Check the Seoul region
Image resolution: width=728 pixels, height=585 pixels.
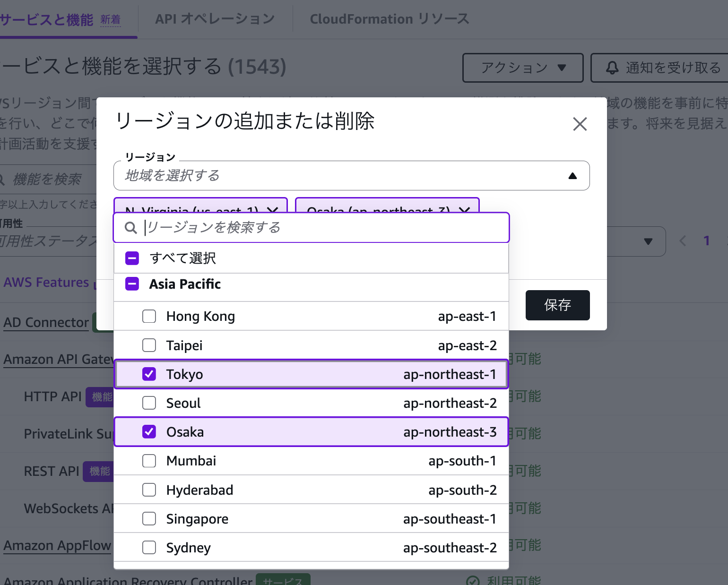pyautogui.click(x=149, y=403)
